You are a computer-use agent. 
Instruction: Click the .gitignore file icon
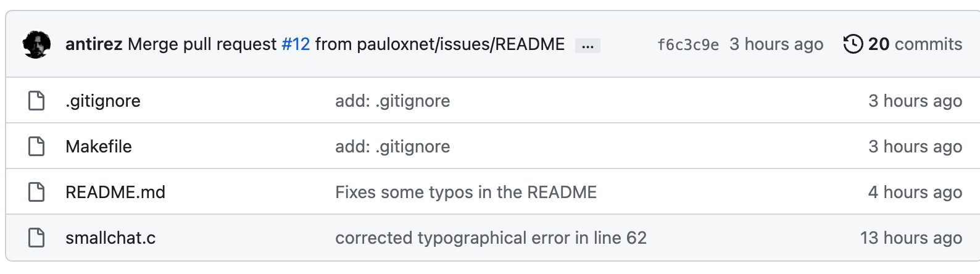point(37,101)
